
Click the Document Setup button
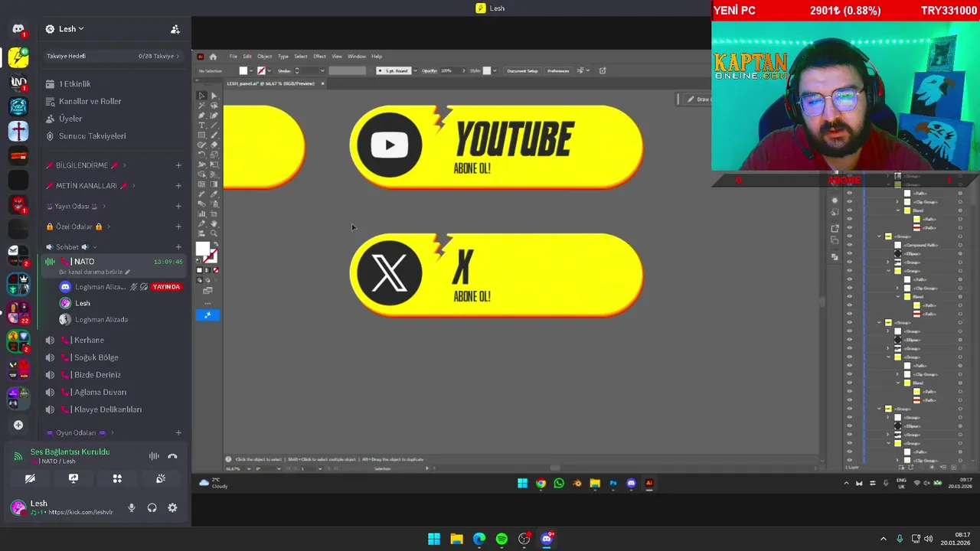pos(523,70)
